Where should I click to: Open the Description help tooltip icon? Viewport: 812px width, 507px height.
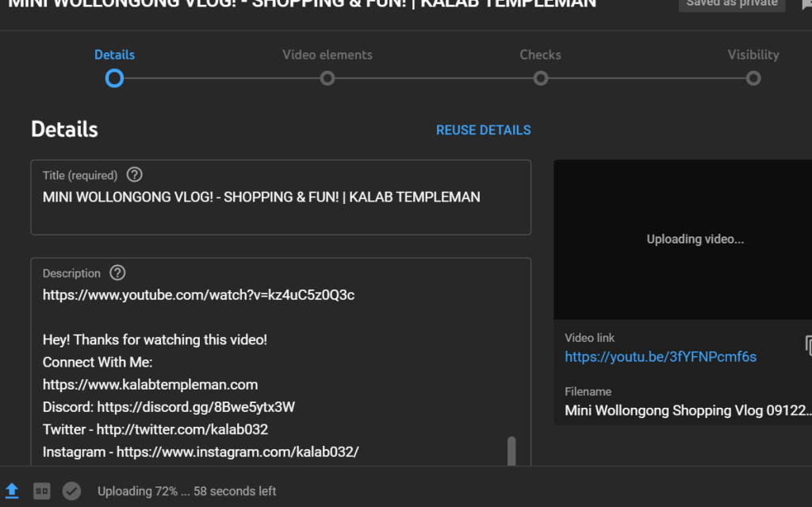[x=117, y=272]
